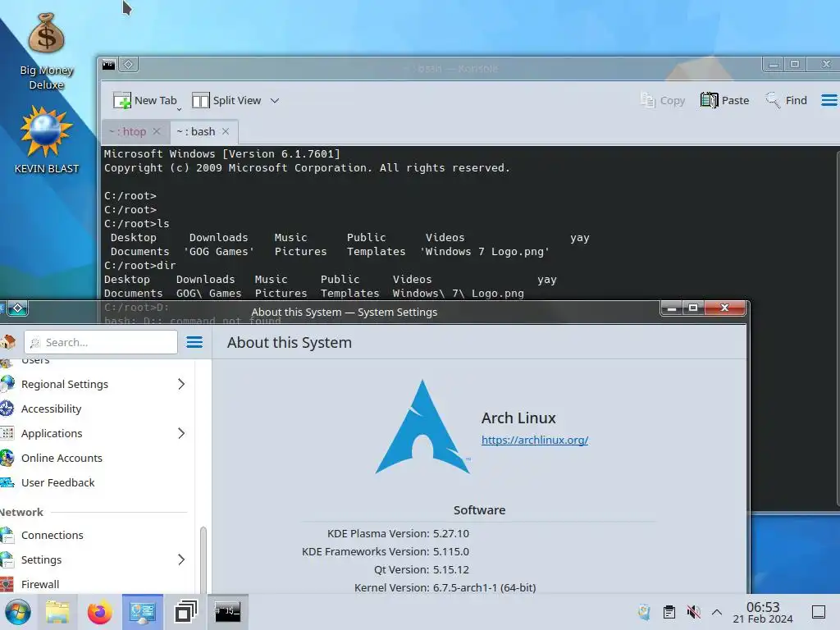840x630 pixels.
Task: Select Applications in the sidebar
Action: tap(95, 433)
